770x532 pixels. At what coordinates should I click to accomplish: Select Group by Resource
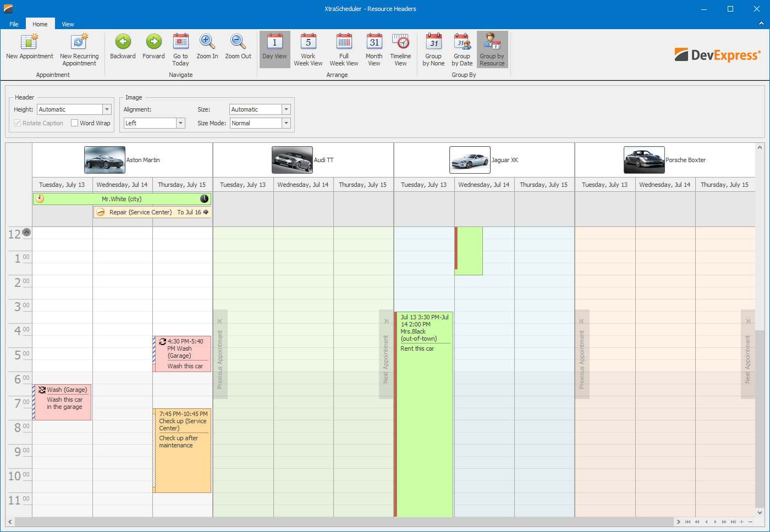click(492, 49)
